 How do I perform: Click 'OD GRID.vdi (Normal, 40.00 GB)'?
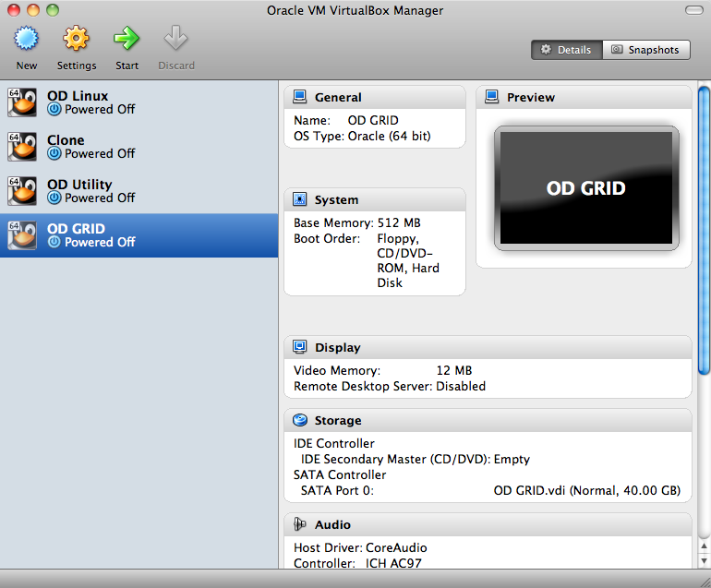(586, 490)
